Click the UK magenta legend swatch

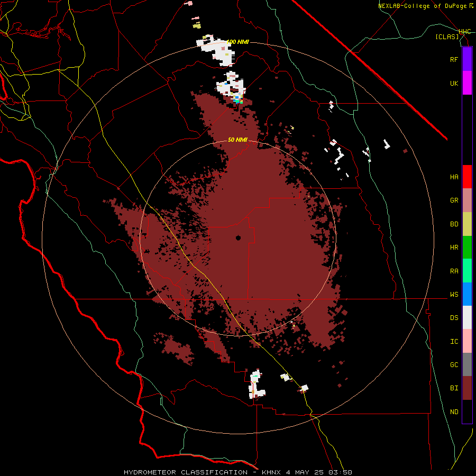coord(467,83)
